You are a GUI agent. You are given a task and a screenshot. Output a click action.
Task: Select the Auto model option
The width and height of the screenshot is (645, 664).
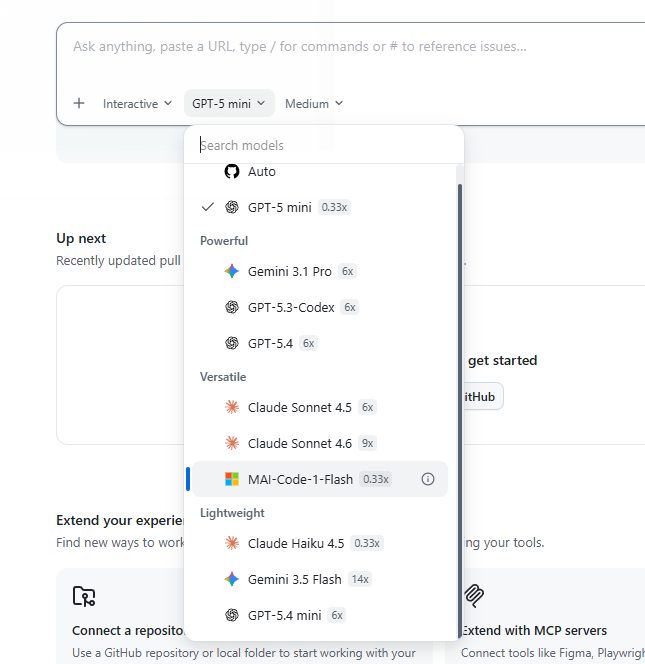(320, 172)
